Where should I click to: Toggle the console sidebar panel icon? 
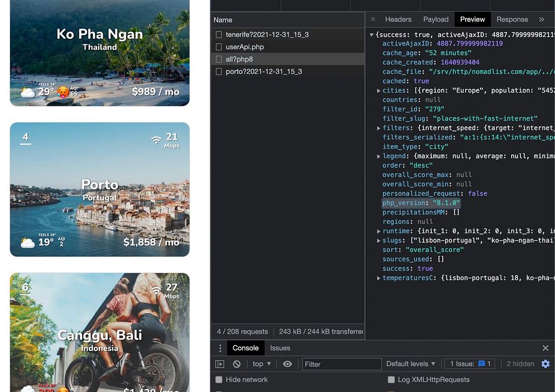click(x=220, y=364)
